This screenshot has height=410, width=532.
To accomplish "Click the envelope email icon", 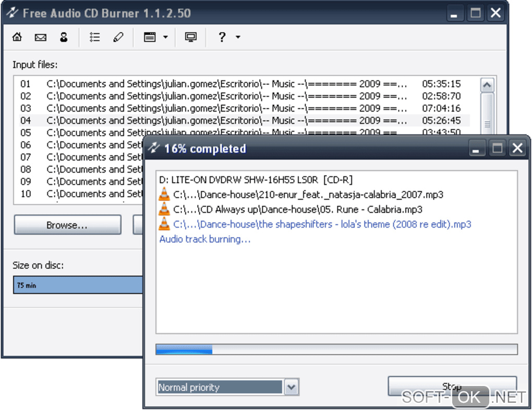I will (40, 37).
